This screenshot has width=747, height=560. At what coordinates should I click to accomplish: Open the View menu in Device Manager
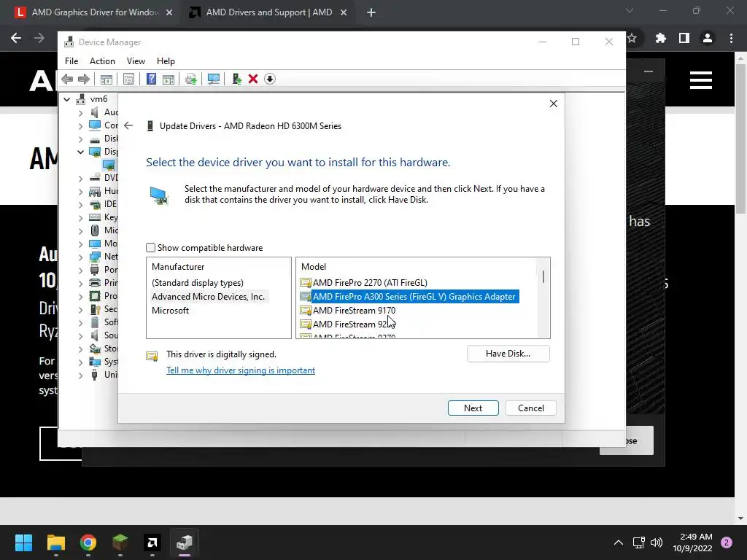click(x=136, y=61)
